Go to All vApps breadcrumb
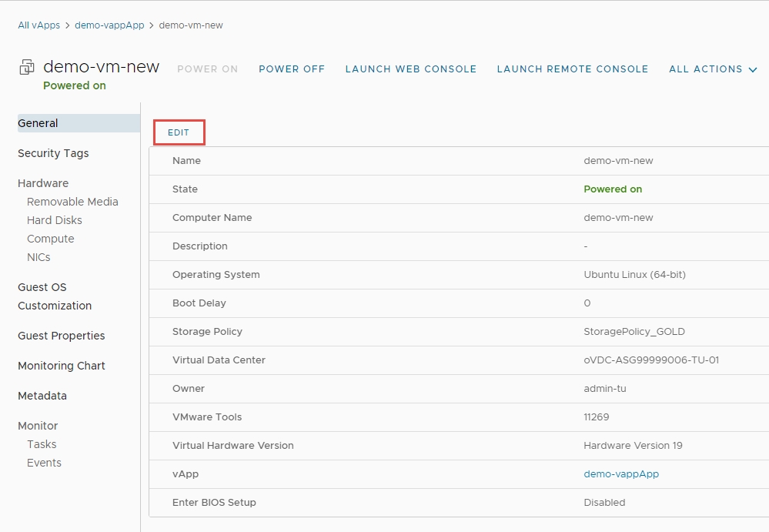Screen dimensions: 769x532 (x=38, y=25)
